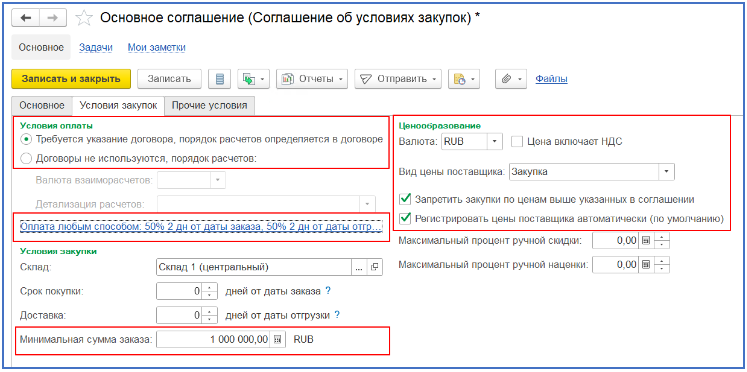Toggle Запретить закупки по ценам выше checkbox
Viewport: 747px width, 372px height.
(x=405, y=199)
